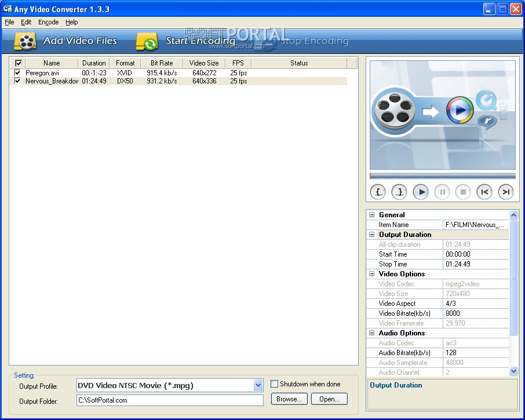Open the File menu
The height and width of the screenshot is (420, 525).
click(x=9, y=22)
